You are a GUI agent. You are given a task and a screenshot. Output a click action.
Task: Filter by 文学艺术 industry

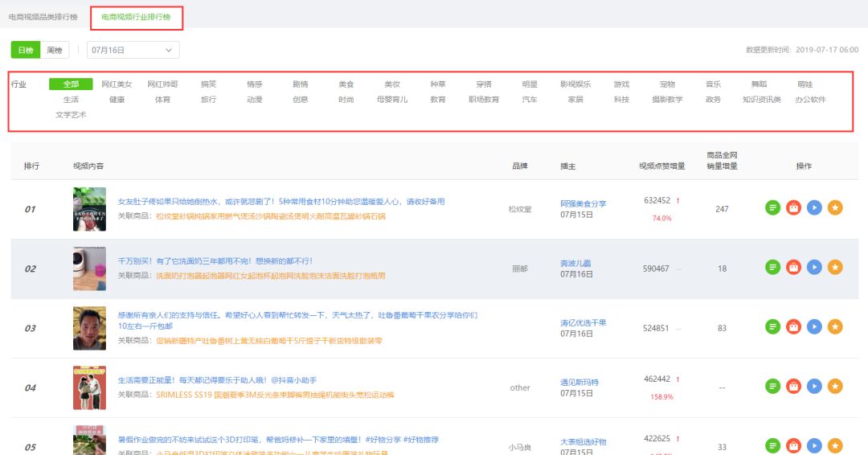71,115
